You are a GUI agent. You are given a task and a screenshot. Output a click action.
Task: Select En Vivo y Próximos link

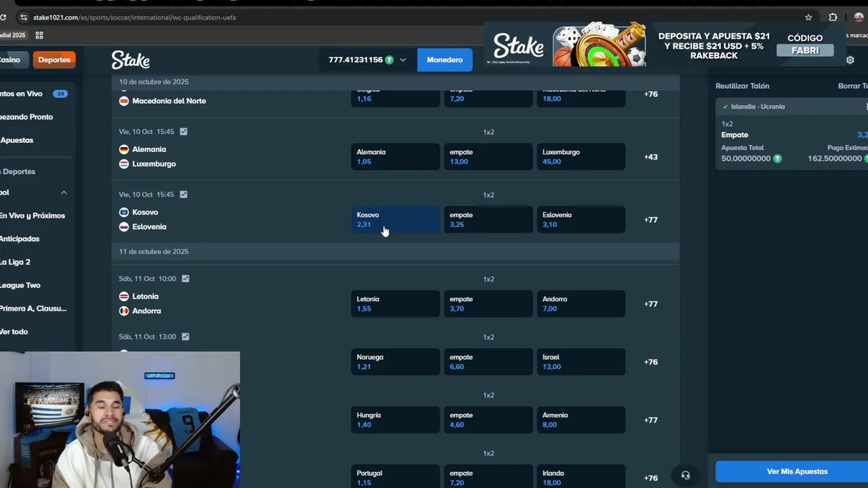tap(33, 216)
